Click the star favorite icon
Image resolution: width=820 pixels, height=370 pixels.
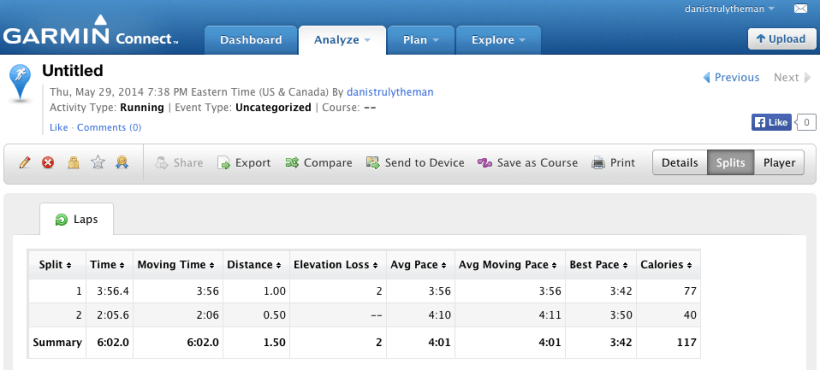click(x=98, y=163)
